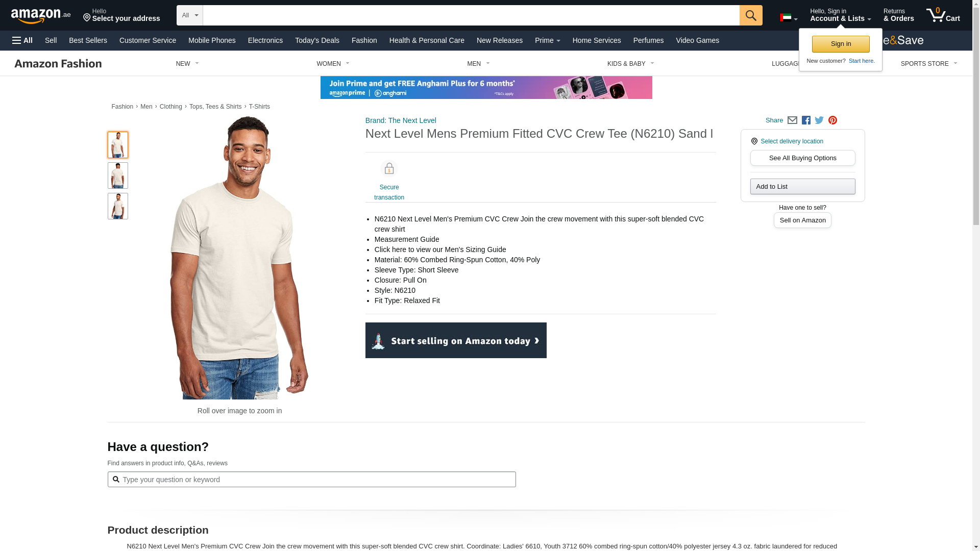Screen dimensions: 980x551
Task: Click the Secure transaction lock icon
Action: click(389, 169)
